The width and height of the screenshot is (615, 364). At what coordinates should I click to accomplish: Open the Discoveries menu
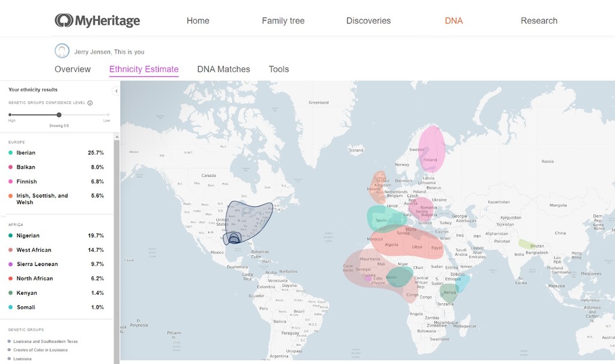point(368,20)
